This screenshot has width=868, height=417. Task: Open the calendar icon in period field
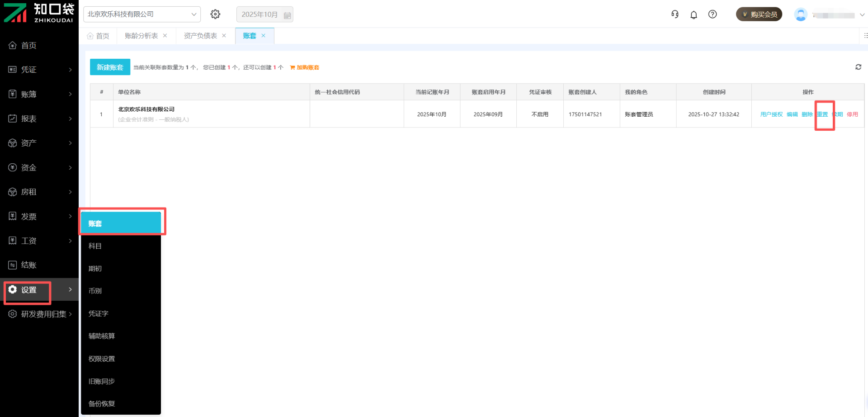[x=287, y=15]
